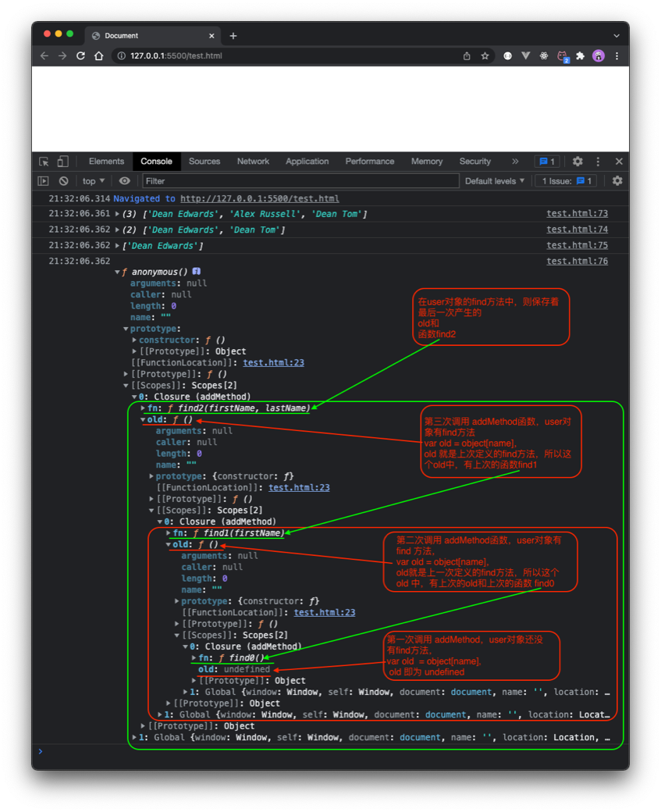The width and height of the screenshot is (661, 812).
Task: Click the address bar URL
Action: click(176, 56)
